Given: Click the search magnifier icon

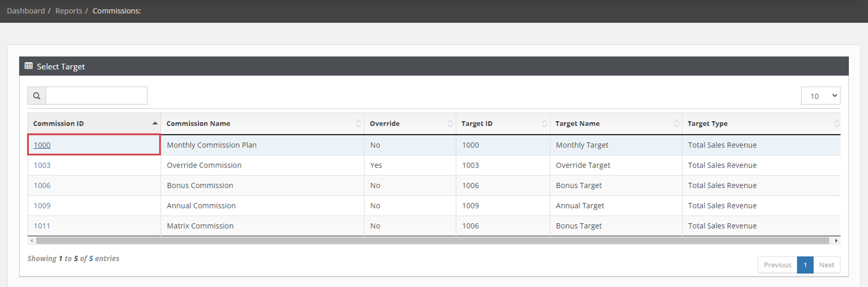Looking at the screenshot, I should pos(37,96).
